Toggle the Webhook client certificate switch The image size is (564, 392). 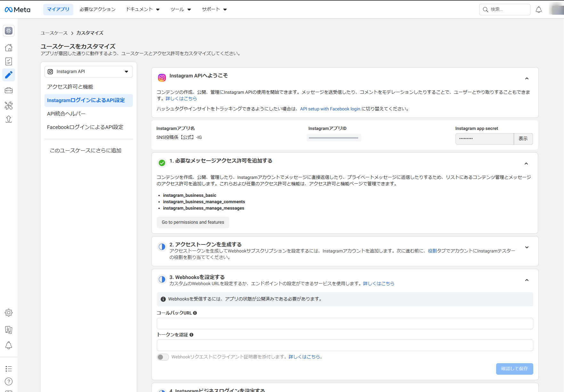click(x=163, y=357)
